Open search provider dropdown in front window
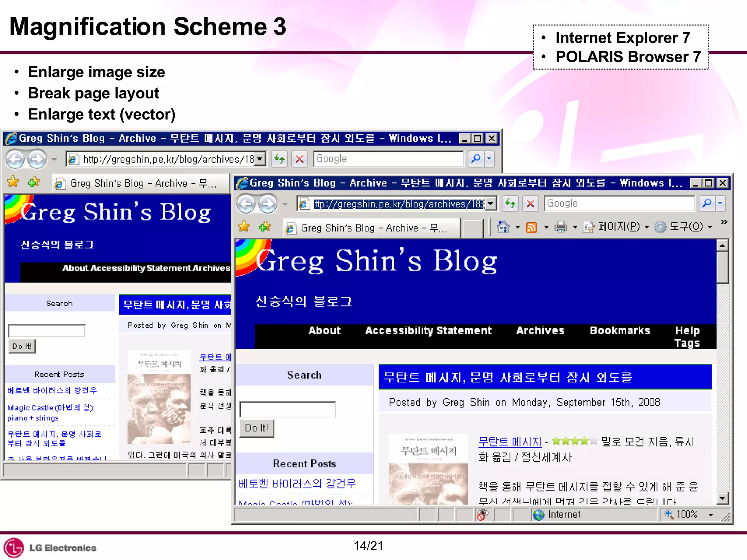The width and height of the screenshot is (747, 560). 720,203
